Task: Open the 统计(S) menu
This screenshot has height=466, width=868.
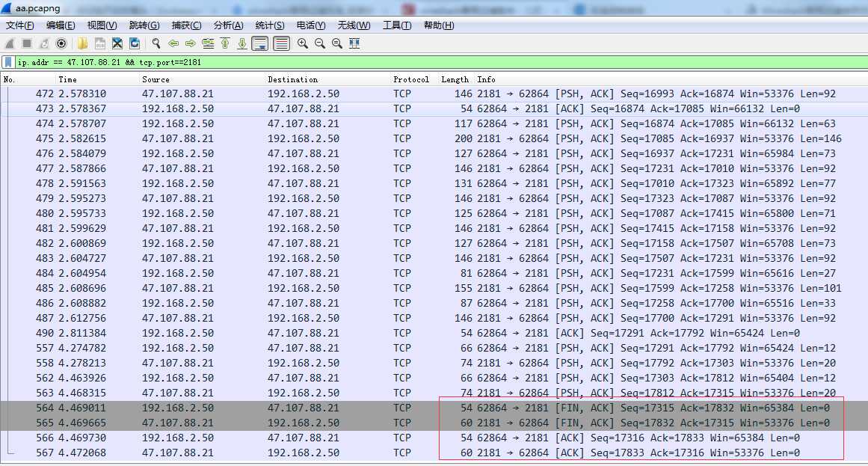Action: [270, 25]
